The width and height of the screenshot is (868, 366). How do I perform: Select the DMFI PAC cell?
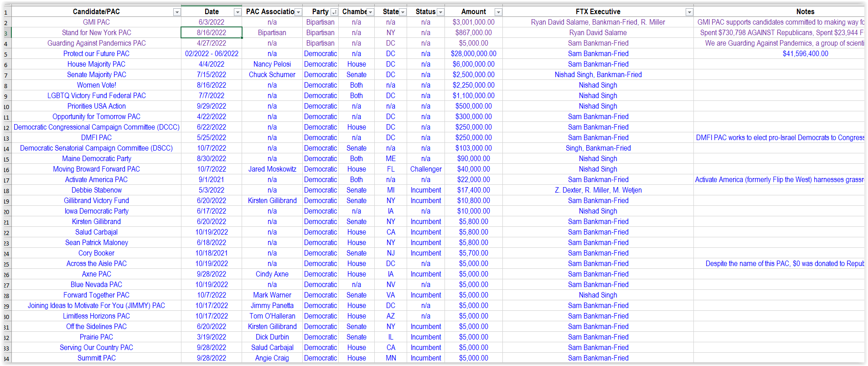point(96,138)
